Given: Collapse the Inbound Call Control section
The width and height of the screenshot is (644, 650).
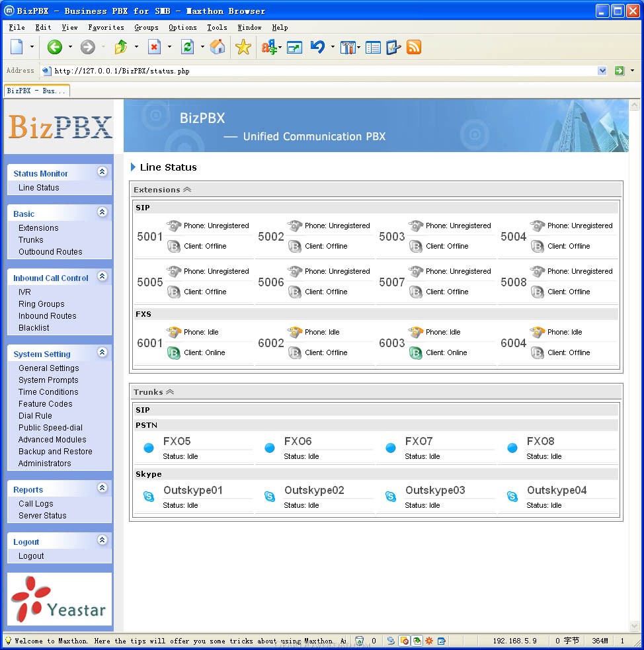Looking at the screenshot, I should [102, 276].
